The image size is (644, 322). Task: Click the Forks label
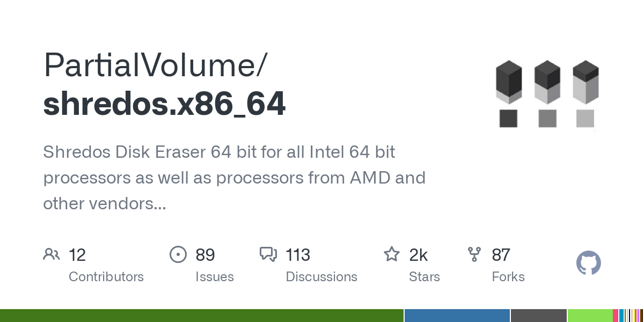pyautogui.click(x=508, y=277)
